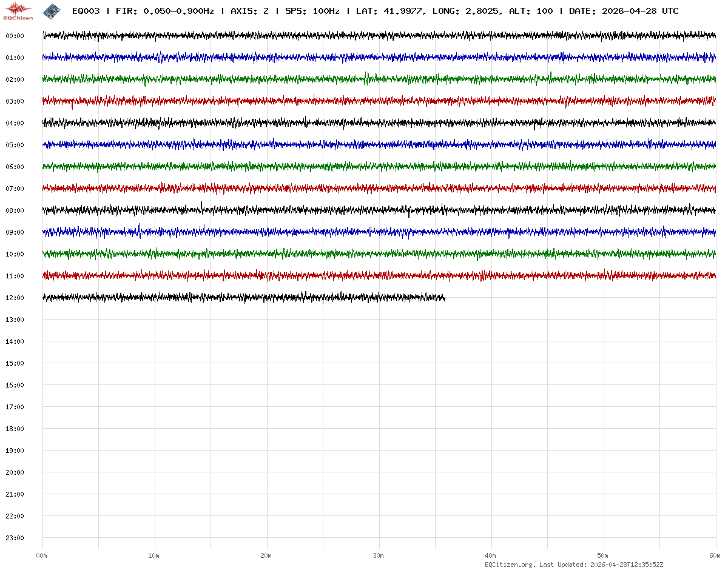Open the EQCitizen.org footer link

click(510, 565)
